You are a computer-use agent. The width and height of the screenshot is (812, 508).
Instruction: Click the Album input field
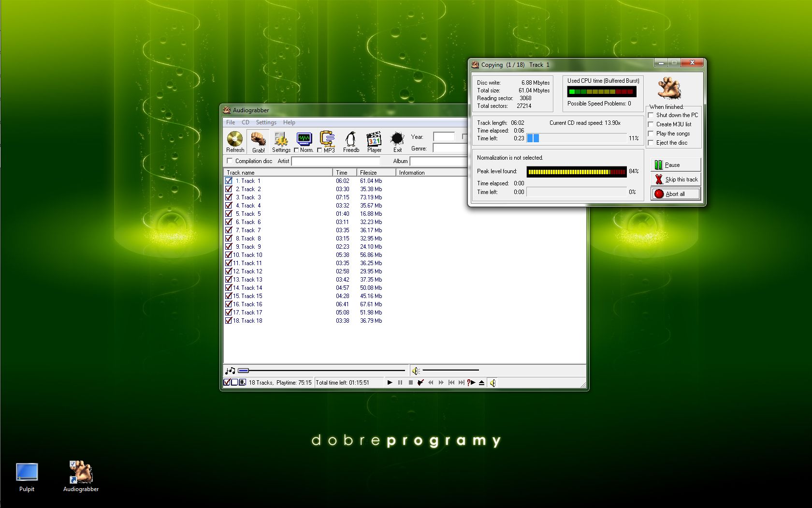[x=439, y=161]
